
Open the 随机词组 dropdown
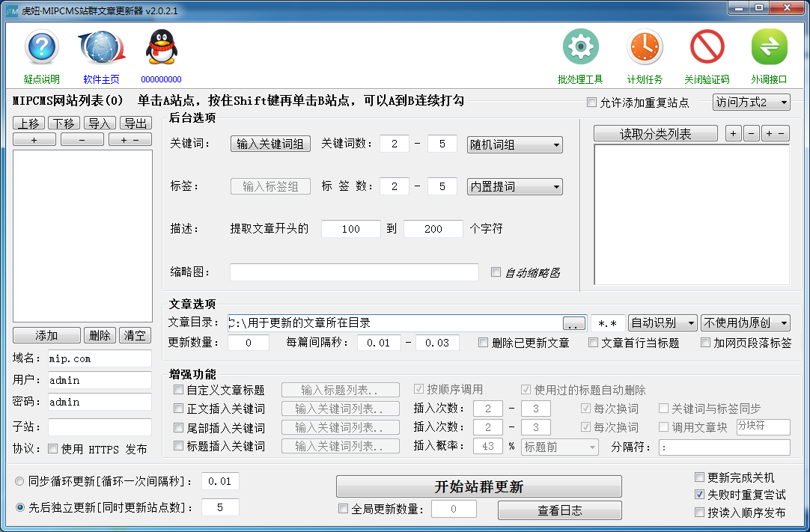pyautogui.click(x=514, y=144)
